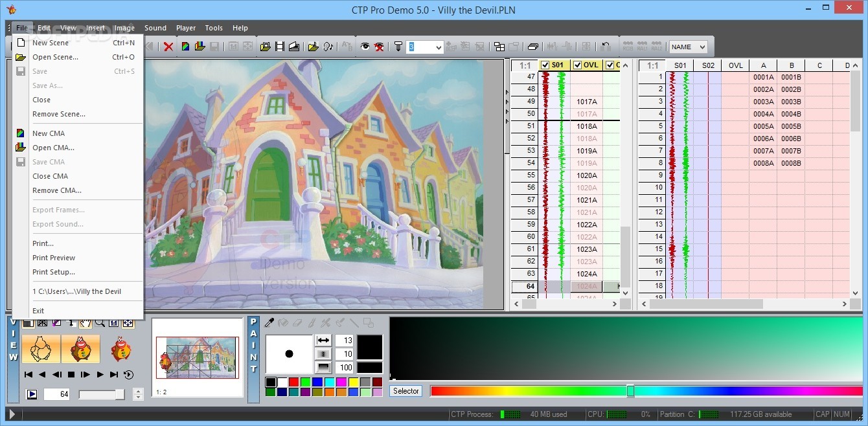Click the frame number stepper arrows
The width and height of the screenshot is (868, 426).
(138, 394)
